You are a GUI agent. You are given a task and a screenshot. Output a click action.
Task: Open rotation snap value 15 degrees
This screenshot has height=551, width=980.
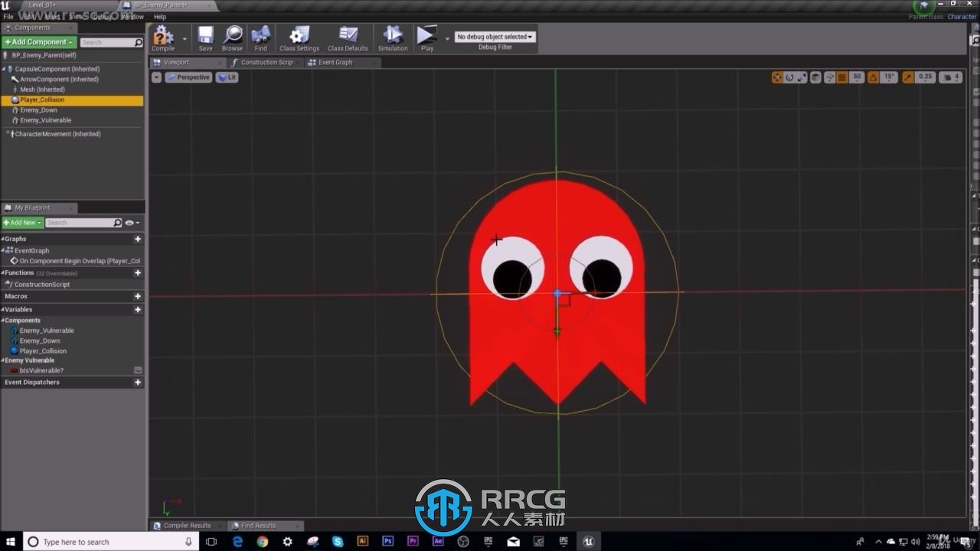point(889,77)
